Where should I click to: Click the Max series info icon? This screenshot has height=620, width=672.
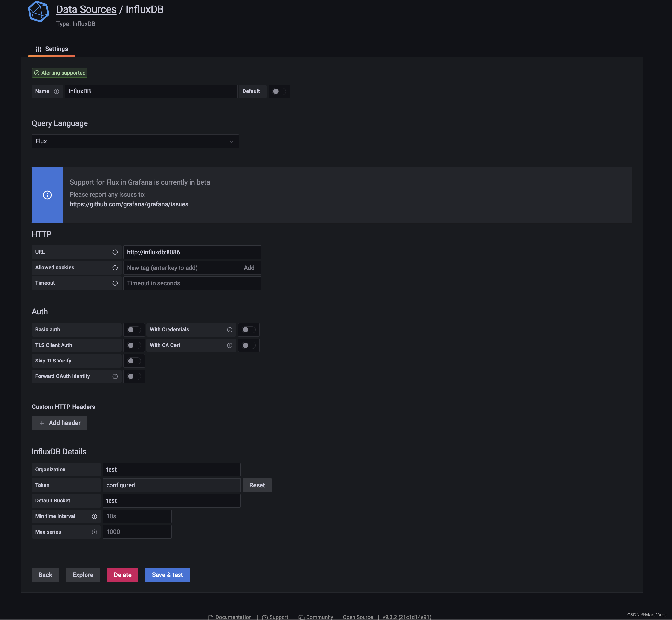(95, 532)
